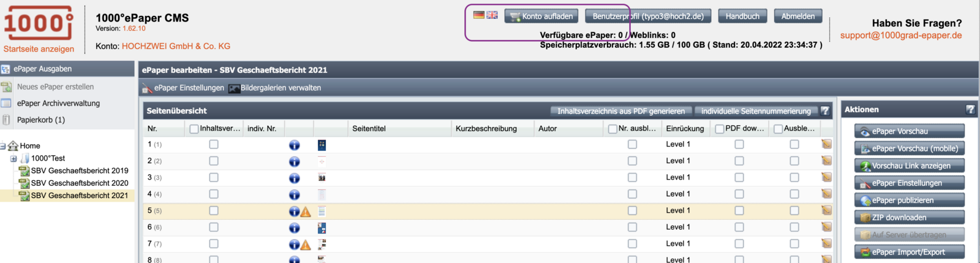The image size is (980, 263).
Task: Toggle the PDF download header checkbox
Action: [720, 129]
